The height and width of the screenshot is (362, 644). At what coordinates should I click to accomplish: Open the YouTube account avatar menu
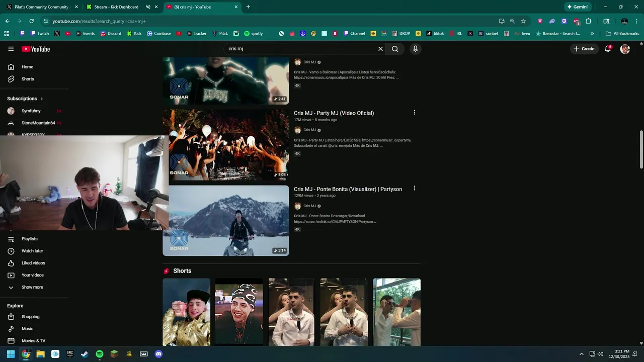pos(625,49)
